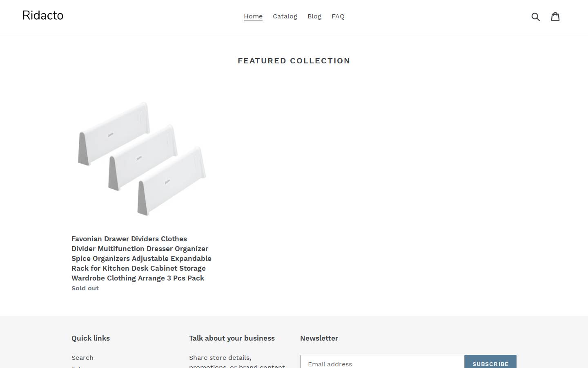Click the Featured Collection heading
This screenshot has height=368, width=588.
pyautogui.click(x=294, y=61)
